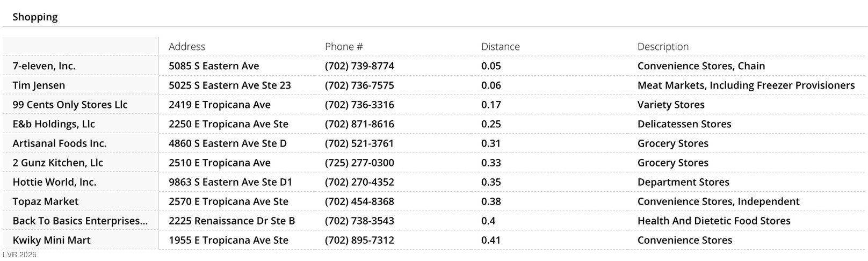Click the Distance column header

500,47
